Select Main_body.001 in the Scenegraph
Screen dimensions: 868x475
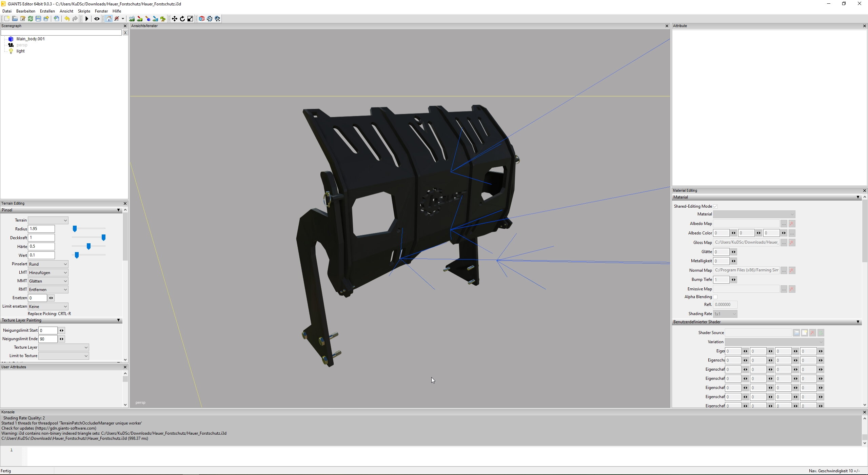click(31, 39)
